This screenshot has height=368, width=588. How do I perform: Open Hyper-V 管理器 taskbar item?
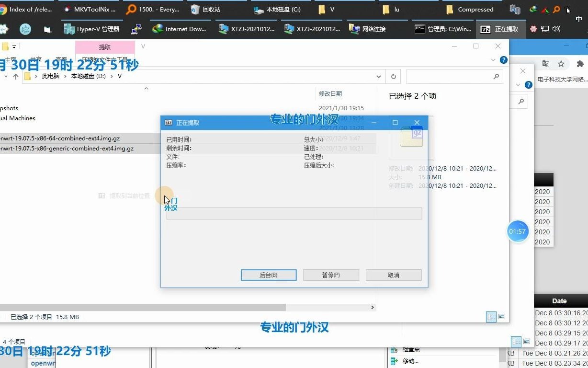92,29
